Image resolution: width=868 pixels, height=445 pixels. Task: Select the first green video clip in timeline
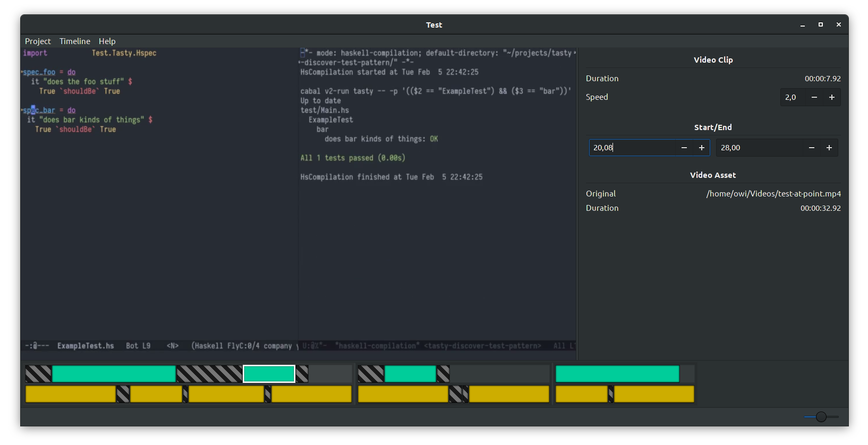114,374
